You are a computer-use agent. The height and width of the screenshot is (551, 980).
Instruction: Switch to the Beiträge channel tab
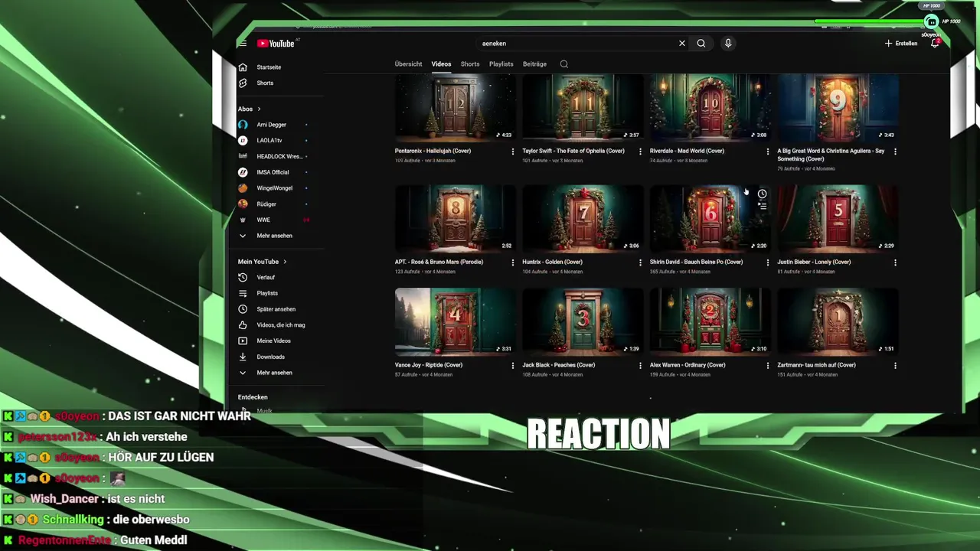[x=534, y=64]
